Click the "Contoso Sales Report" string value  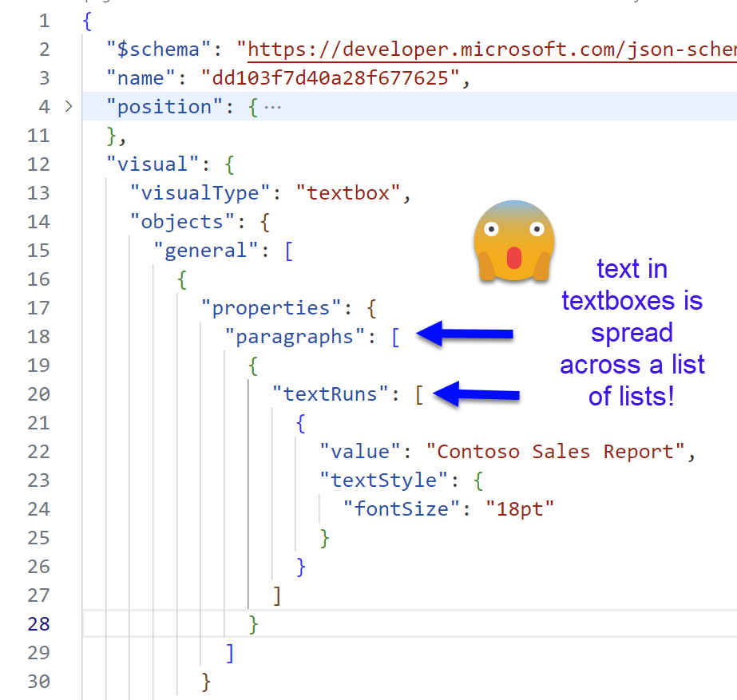click(556, 452)
